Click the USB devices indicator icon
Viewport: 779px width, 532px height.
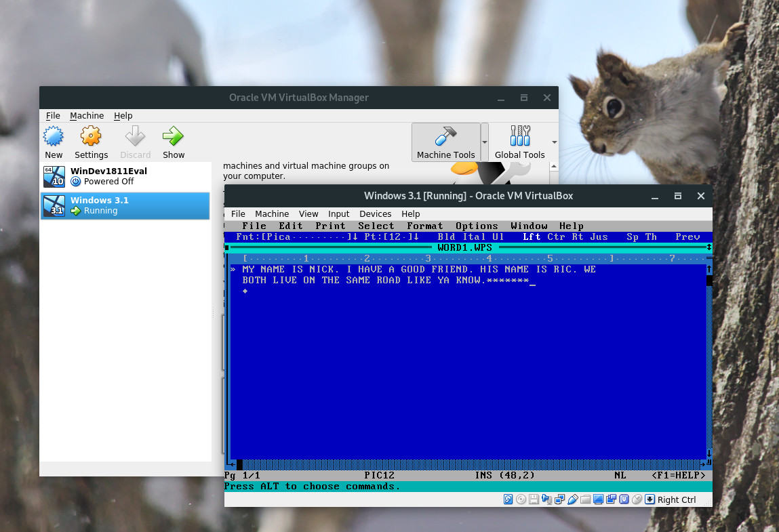[572, 499]
